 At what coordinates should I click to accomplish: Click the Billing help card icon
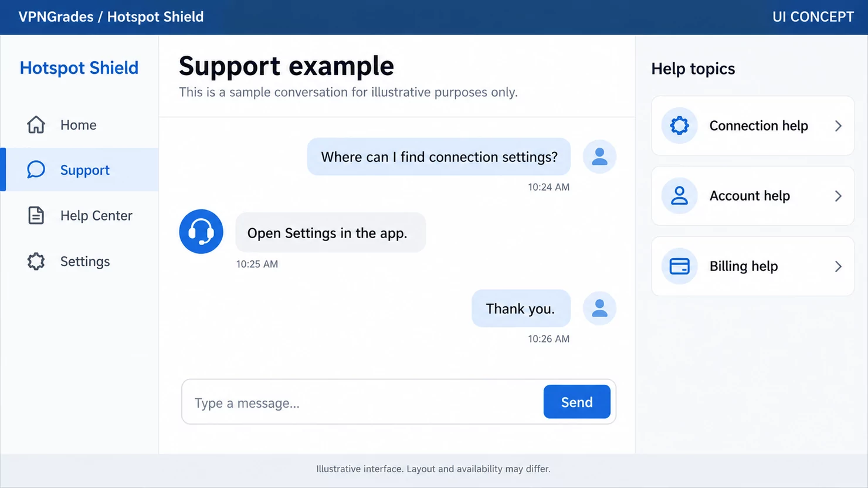[679, 266]
